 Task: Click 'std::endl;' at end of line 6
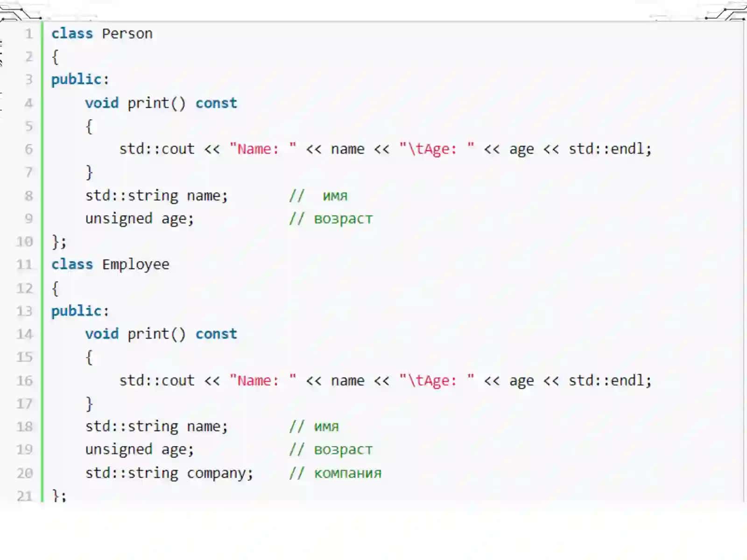tap(610, 148)
